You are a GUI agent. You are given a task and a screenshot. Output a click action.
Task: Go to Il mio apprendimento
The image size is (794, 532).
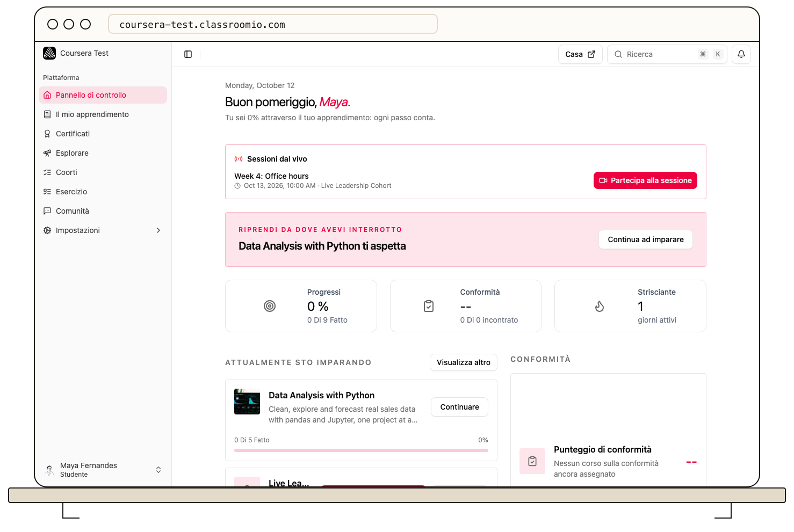point(103,114)
